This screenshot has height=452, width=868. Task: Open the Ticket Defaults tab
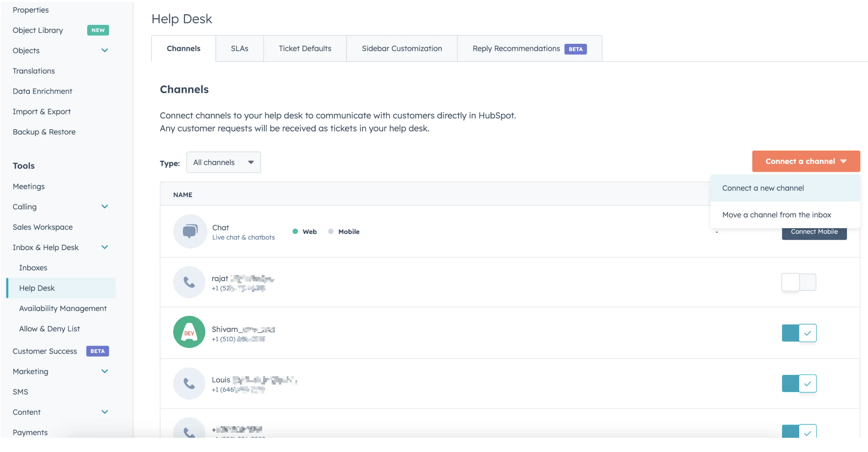coord(305,49)
